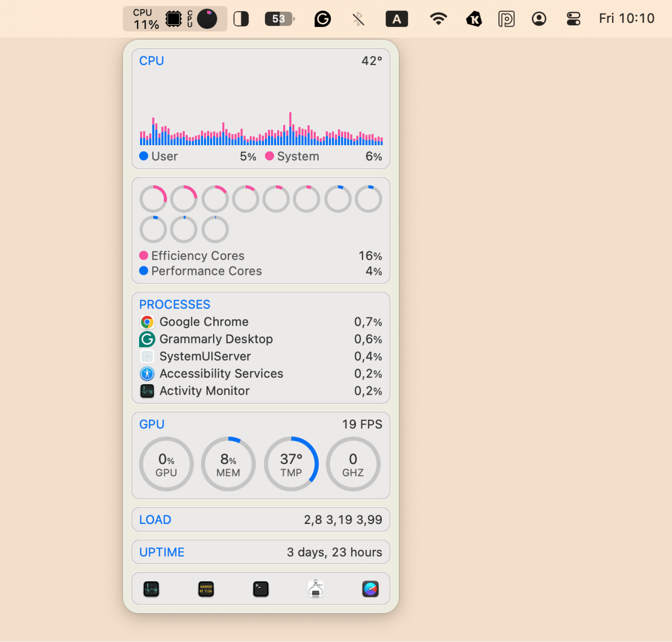This screenshot has height=642, width=672.
Task: Click the Wi-Fi status icon
Action: point(438,19)
